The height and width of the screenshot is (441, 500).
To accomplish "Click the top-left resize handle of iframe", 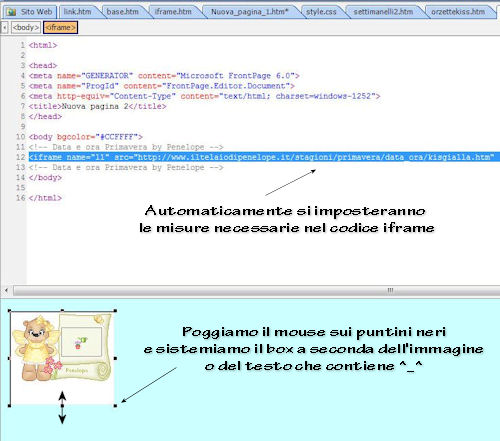I will 9,311.
